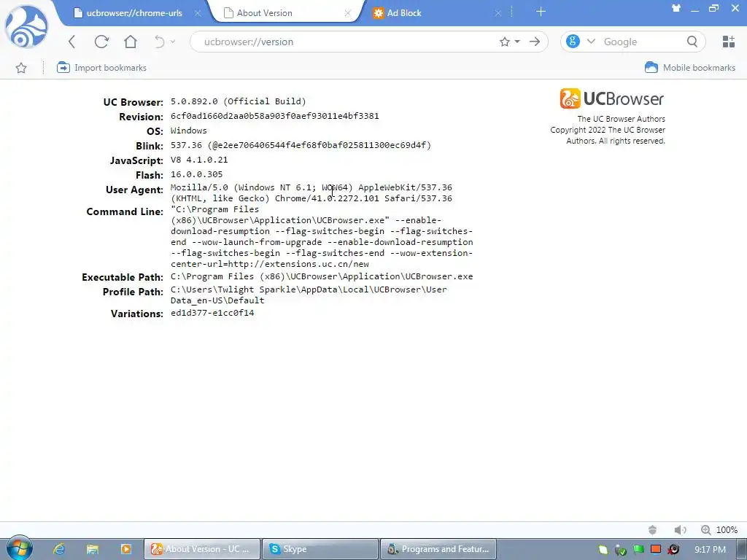Image resolution: width=747 pixels, height=560 pixels.
Task: Click the magnifier search icon
Action: click(692, 42)
